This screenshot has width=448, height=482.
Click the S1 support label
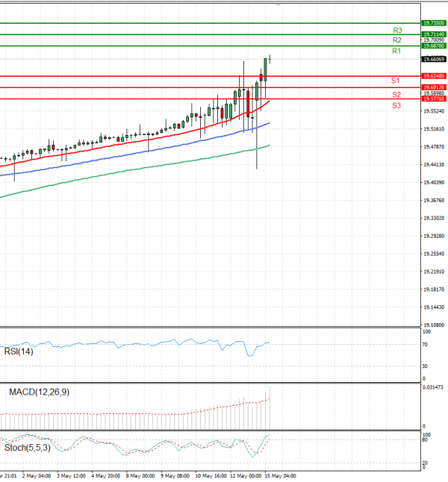[395, 81]
